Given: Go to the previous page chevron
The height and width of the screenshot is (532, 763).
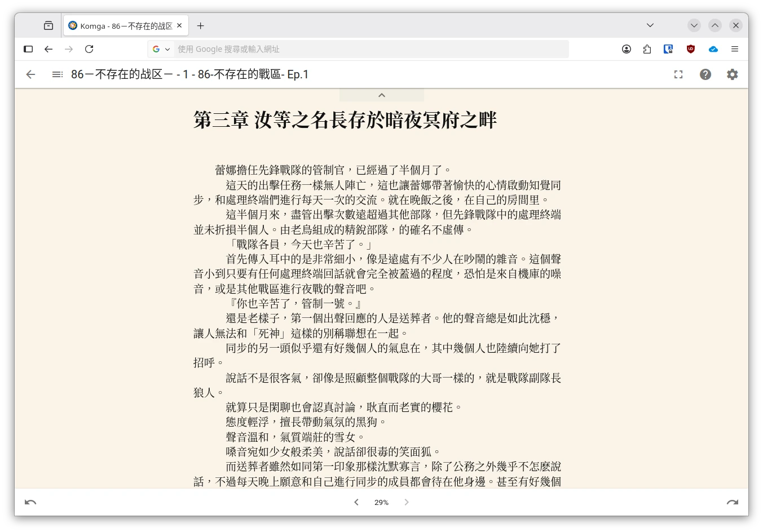Looking at the screenshot, I should point(356,502).
